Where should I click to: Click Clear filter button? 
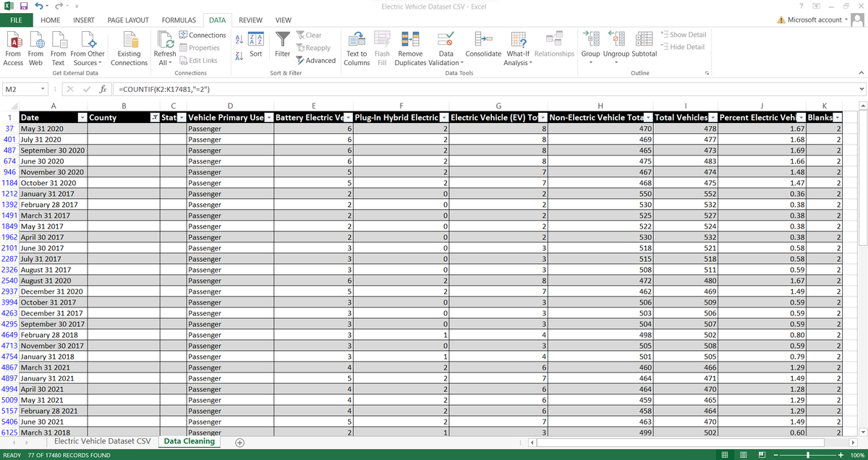tap(309, 35)
